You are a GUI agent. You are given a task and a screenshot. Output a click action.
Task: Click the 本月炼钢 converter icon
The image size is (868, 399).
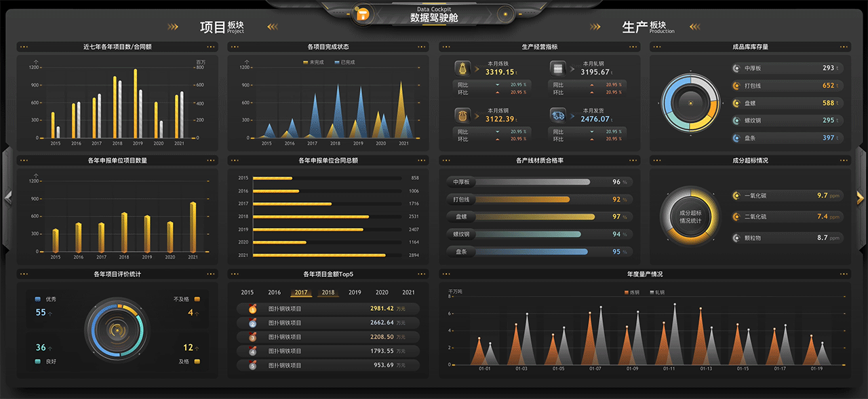(464, 115)
